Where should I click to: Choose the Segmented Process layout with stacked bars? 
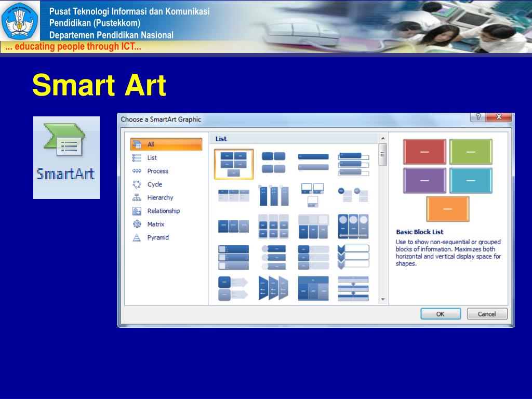click(353, 289)
